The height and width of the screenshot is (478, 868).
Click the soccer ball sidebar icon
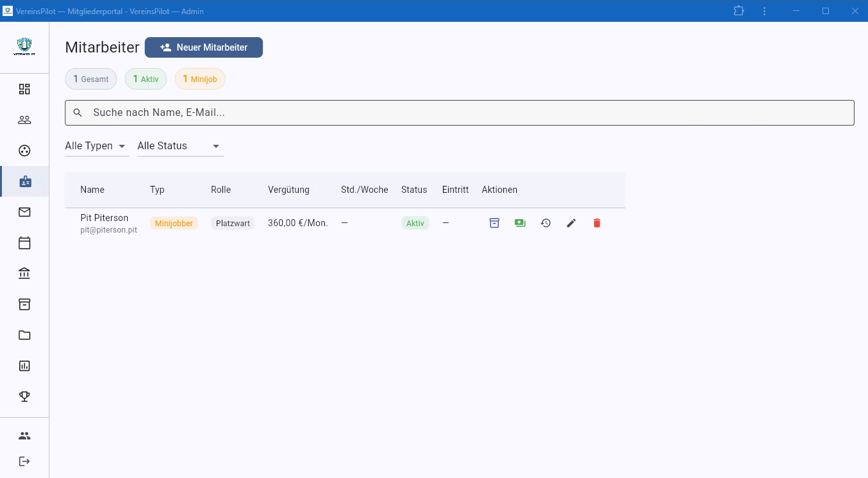(24, 151)
